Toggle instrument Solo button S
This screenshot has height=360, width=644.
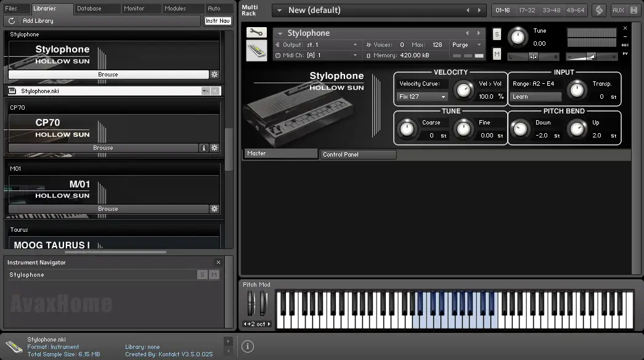coord(497,34)
